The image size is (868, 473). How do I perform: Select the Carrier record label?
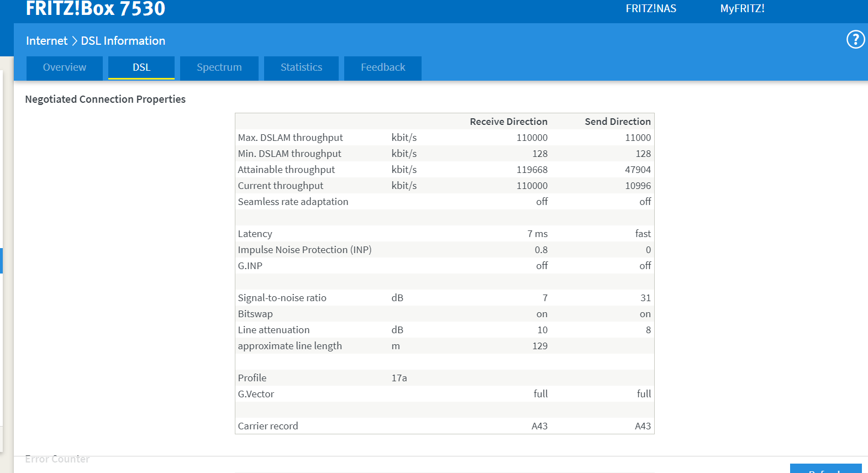[267, 426]
